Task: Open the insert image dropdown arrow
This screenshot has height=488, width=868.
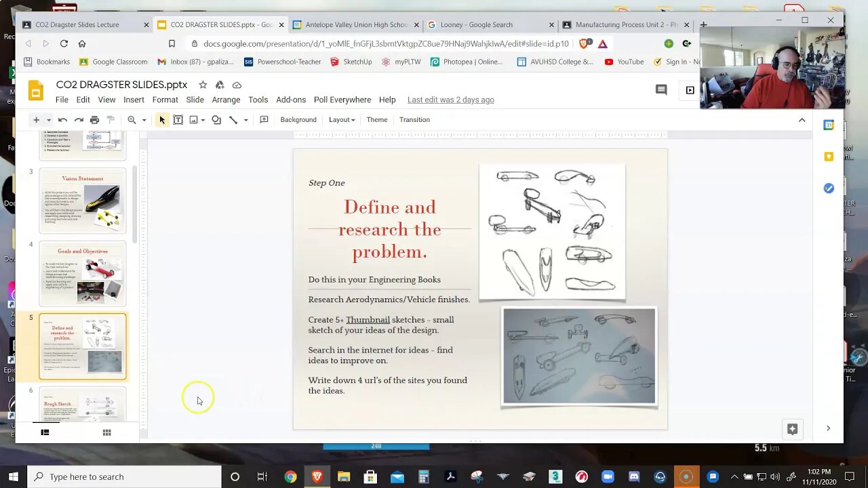Action: coord(202,120)
